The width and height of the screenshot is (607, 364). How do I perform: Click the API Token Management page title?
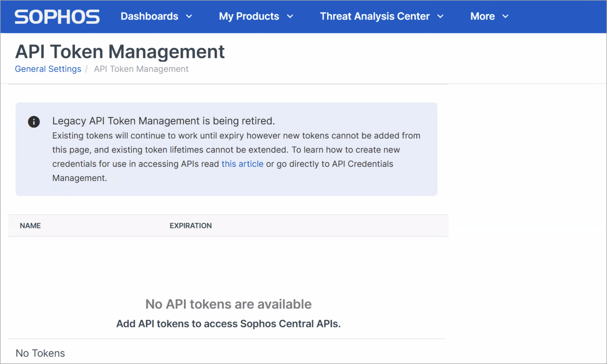coord(120,51)
